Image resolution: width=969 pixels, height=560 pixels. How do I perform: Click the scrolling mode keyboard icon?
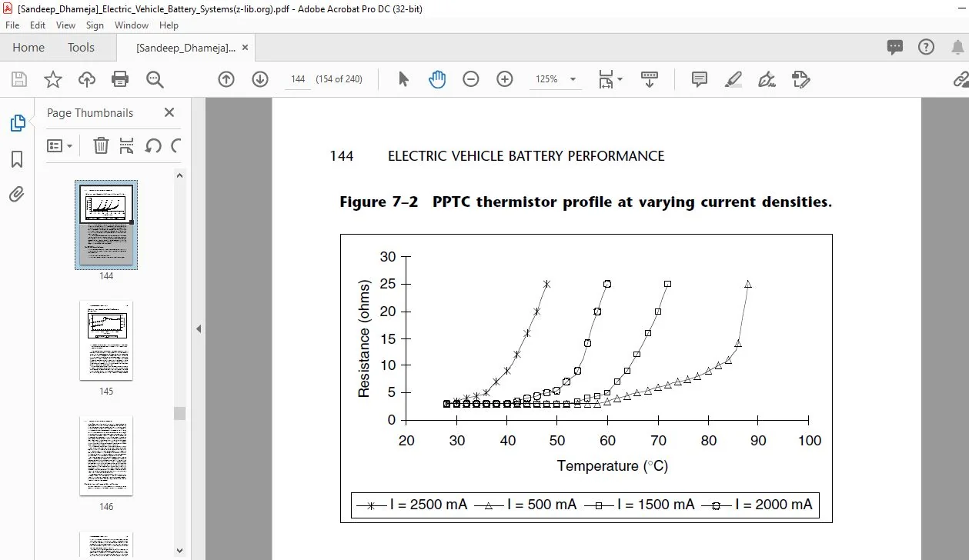pos(650,79)
